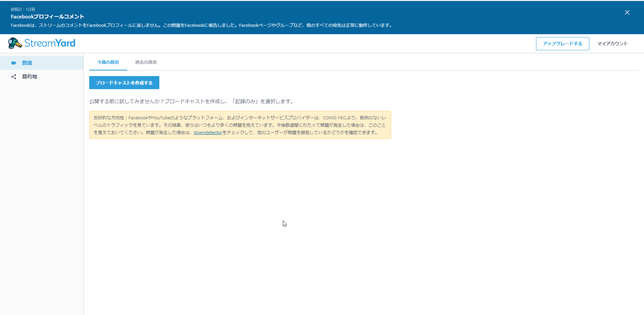Click the StreamYard wordmark text
This screenshot has height=315, width=644.
click(x=50, y=43)
